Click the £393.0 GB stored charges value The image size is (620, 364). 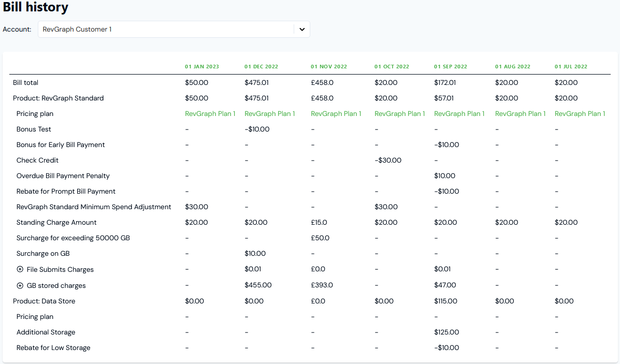coord(322,285)
